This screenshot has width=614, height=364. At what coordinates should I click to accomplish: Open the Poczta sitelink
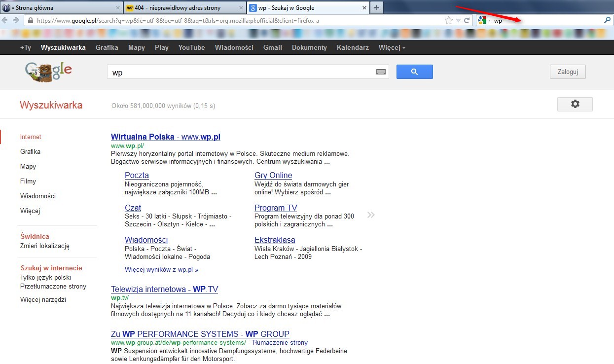137,176
